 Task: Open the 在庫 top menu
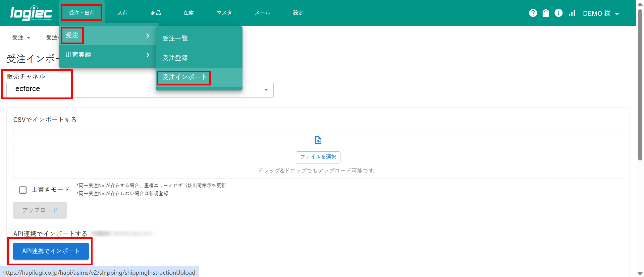tap(189, 13)
